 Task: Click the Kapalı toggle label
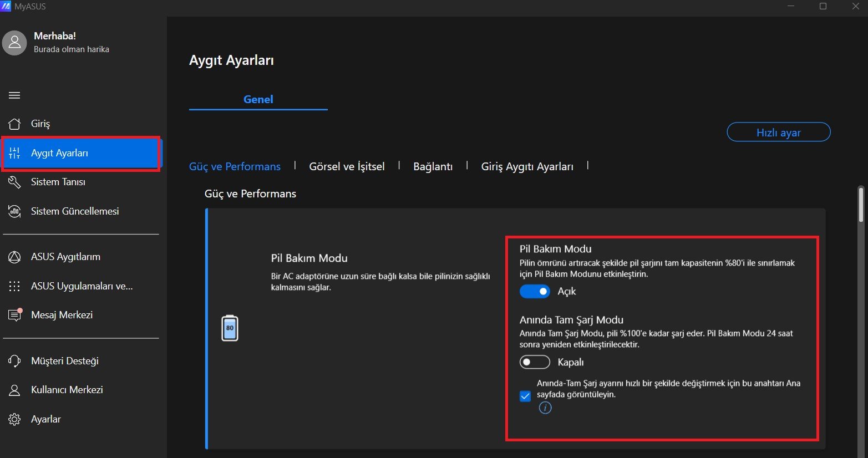[571, 362]
